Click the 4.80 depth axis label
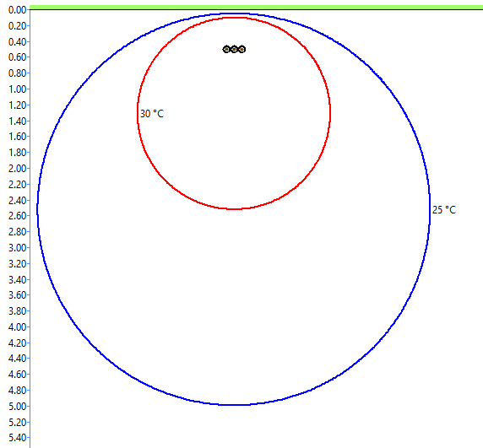The width and height of the screenshot is (483, 448). click(x=17, y=391)
